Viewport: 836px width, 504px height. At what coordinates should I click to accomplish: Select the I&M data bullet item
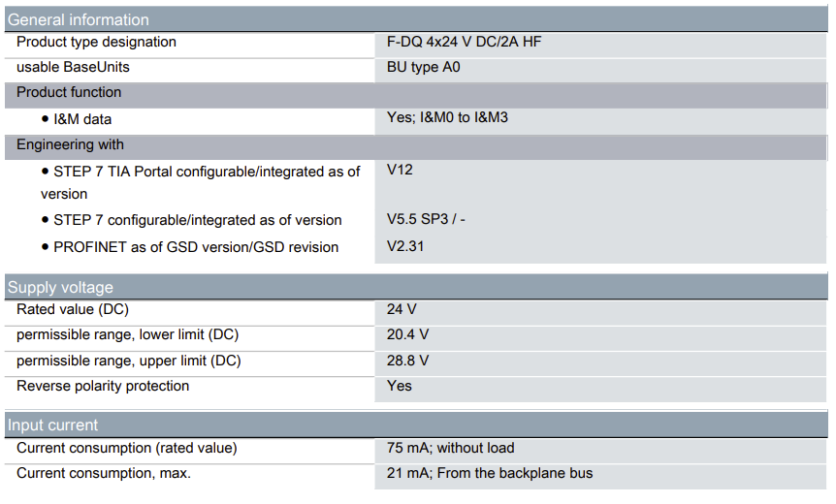82,119
